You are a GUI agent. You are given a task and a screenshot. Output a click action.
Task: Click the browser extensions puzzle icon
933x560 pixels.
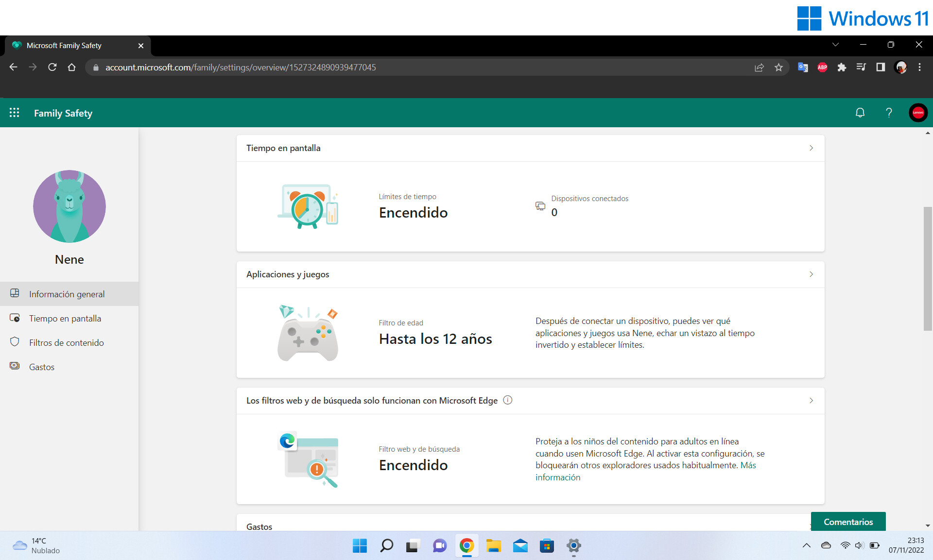click(x=842, y=68)
